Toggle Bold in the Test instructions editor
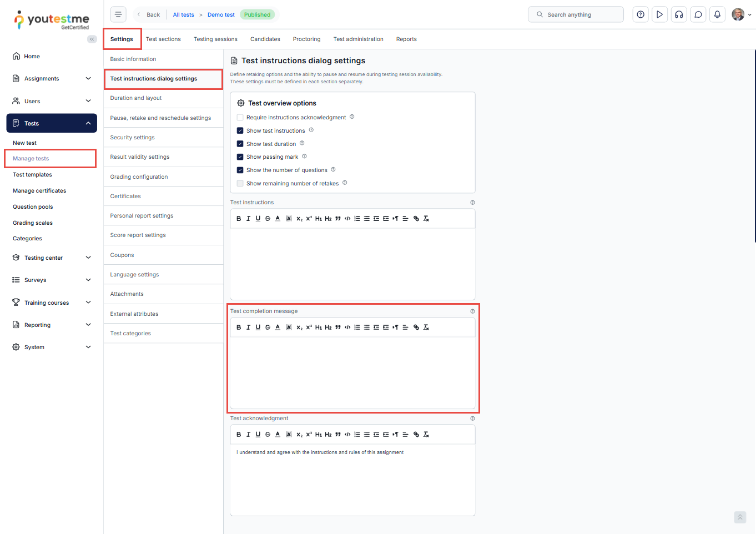 (x=239, y=219)
